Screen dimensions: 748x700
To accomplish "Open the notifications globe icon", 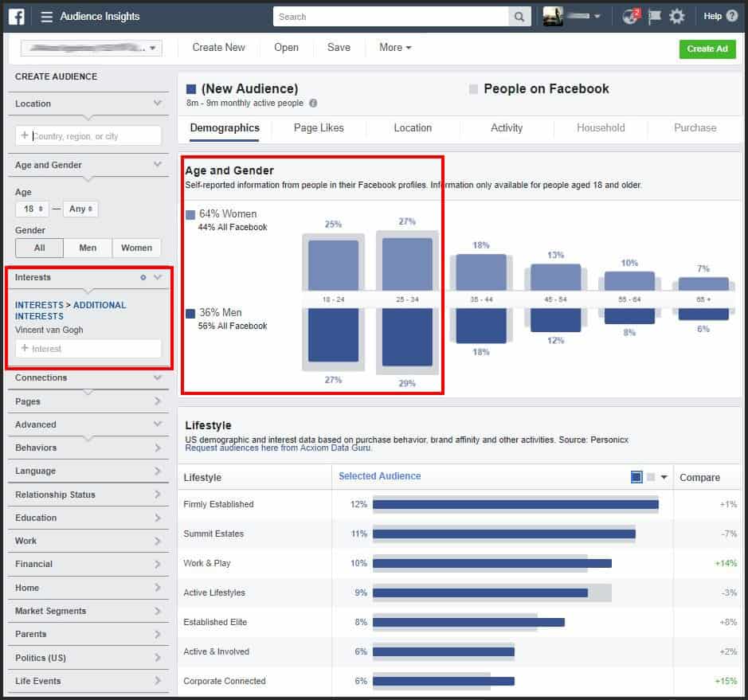I will pos(631,16).
